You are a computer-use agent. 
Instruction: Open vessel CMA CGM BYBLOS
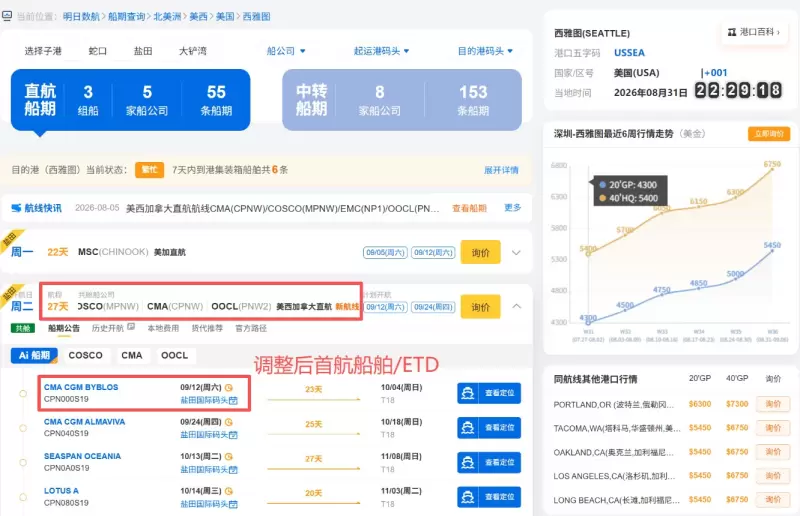(x=81, y=387)
